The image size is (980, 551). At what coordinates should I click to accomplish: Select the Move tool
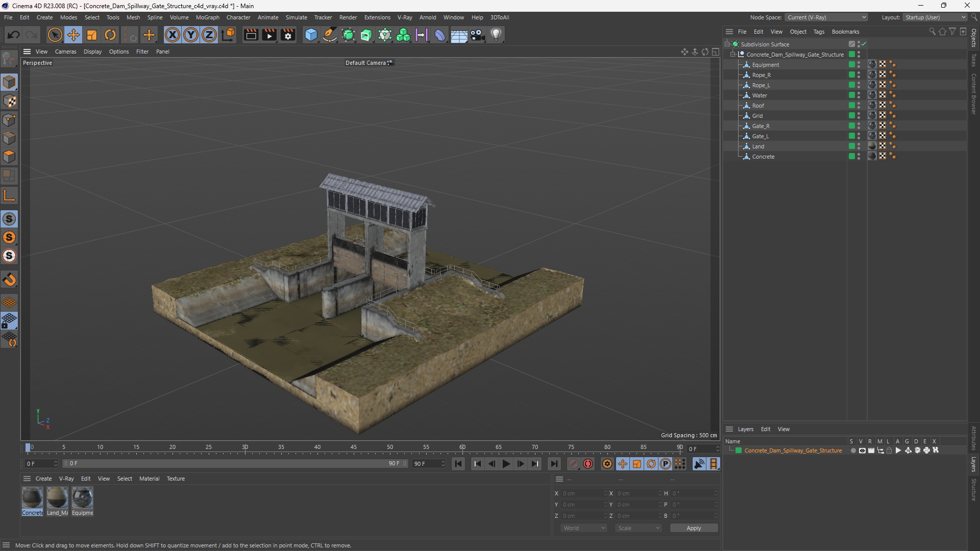73,35
